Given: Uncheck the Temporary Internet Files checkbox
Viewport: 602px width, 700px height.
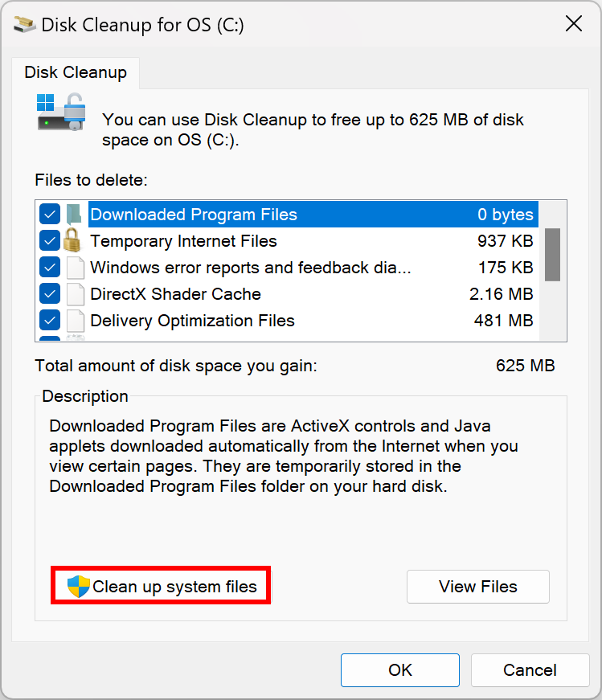Looking at the screenshot, I should tap(50, 241).
